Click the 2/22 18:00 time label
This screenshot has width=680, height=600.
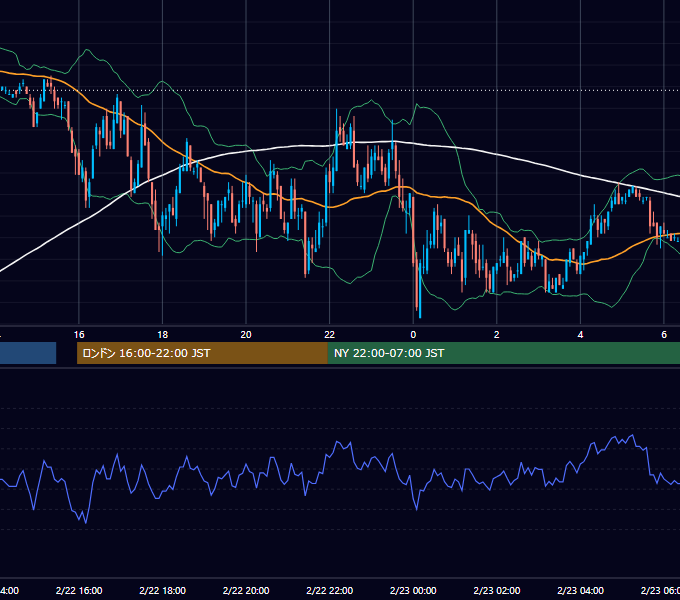pyautogui.click(x=163, y=590)
